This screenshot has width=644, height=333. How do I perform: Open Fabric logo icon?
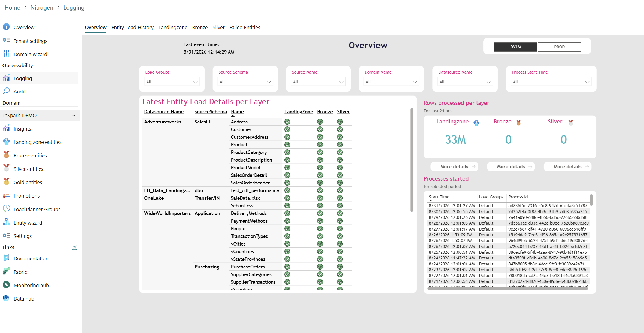click(x=6, y=271)
